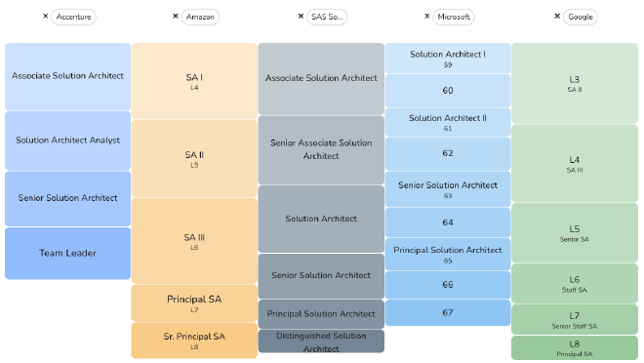Image resolution: width=644 pixels, height=363 pixels.
Task: Click the Microsoft company chip
Action: [454, 17]
